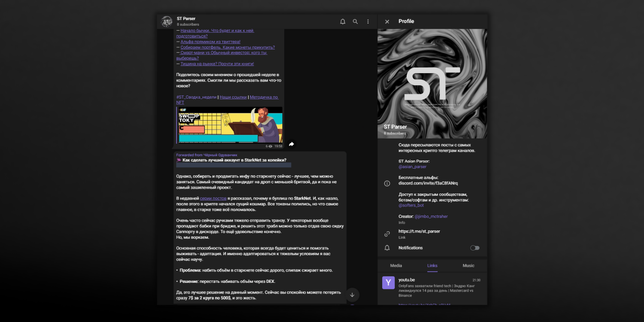Open the @asian_parser mention link

413,167
